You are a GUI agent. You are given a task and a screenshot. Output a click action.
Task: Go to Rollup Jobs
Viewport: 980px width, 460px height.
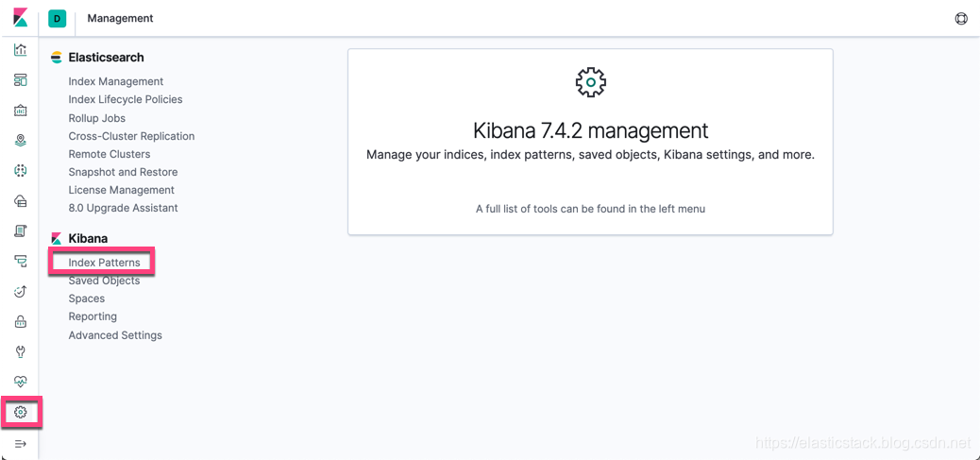pyautogui.click(x=97, y=118)
